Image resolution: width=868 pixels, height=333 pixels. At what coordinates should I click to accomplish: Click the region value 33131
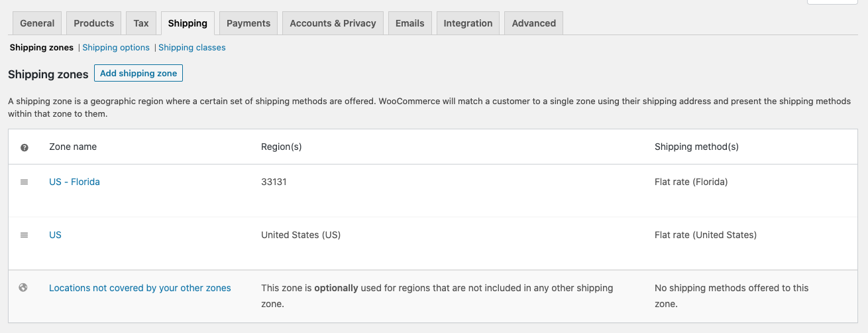pyautogui.click(x=274, y=182)
